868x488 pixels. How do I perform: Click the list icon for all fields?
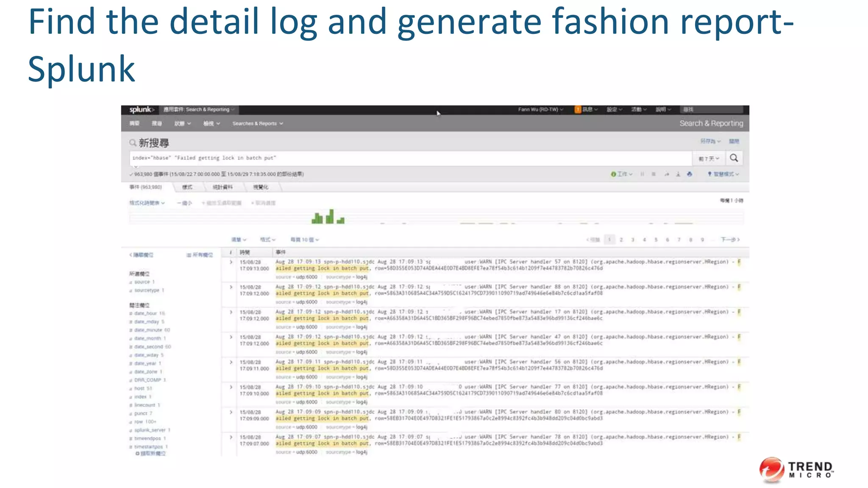[x=189, y=255]
